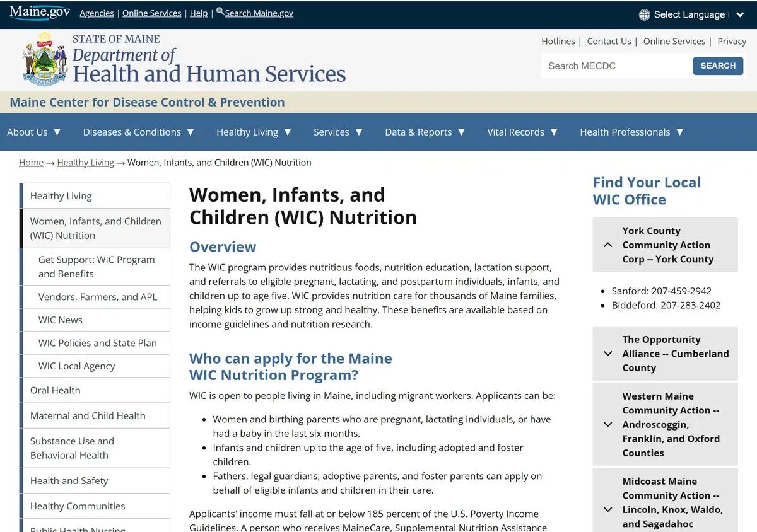Open Online Services in the dark top bar

tap(151, 13)
